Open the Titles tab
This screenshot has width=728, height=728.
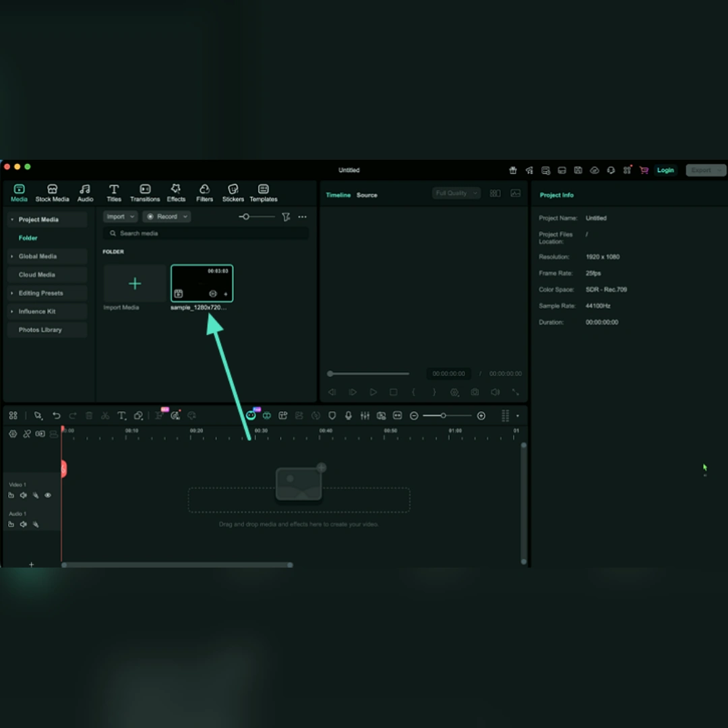114,193
